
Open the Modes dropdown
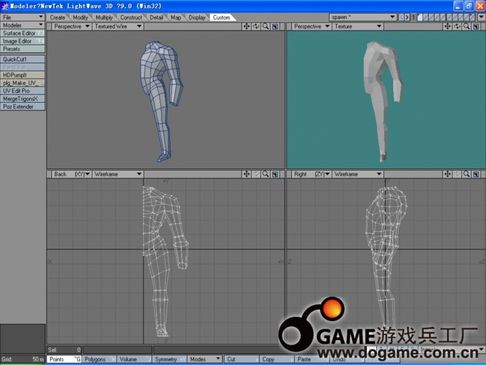tap(204, 359)
